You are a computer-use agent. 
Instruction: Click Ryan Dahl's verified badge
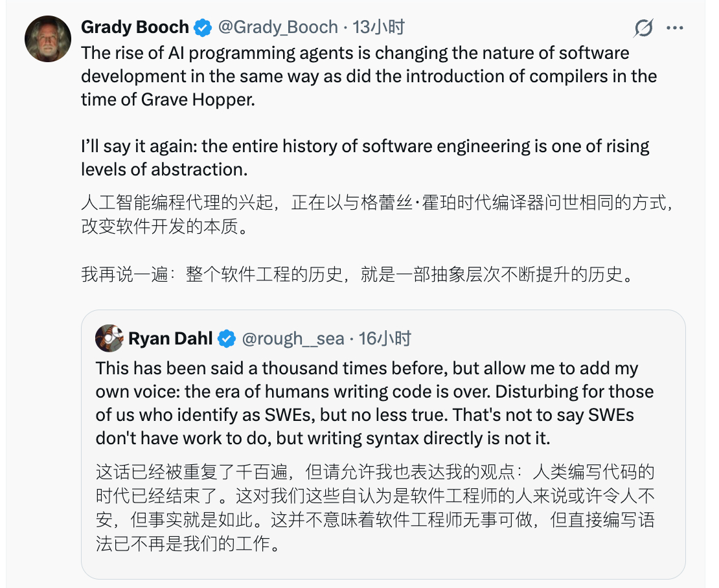pyautogui.click(x=226, y=337)
